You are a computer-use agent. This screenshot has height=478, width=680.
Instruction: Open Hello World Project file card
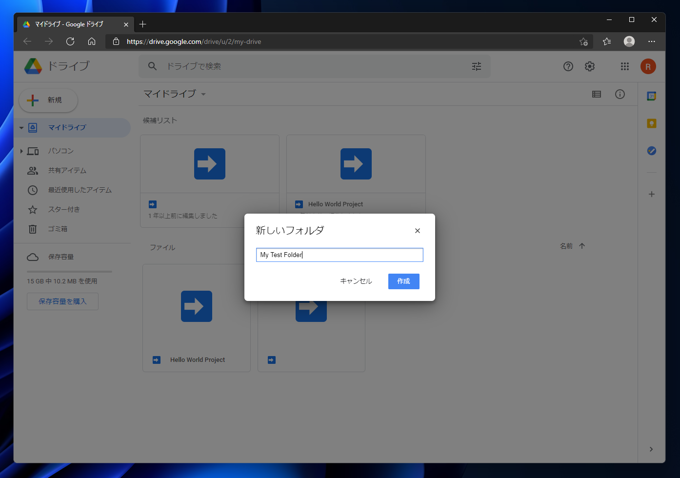point(196,318)
